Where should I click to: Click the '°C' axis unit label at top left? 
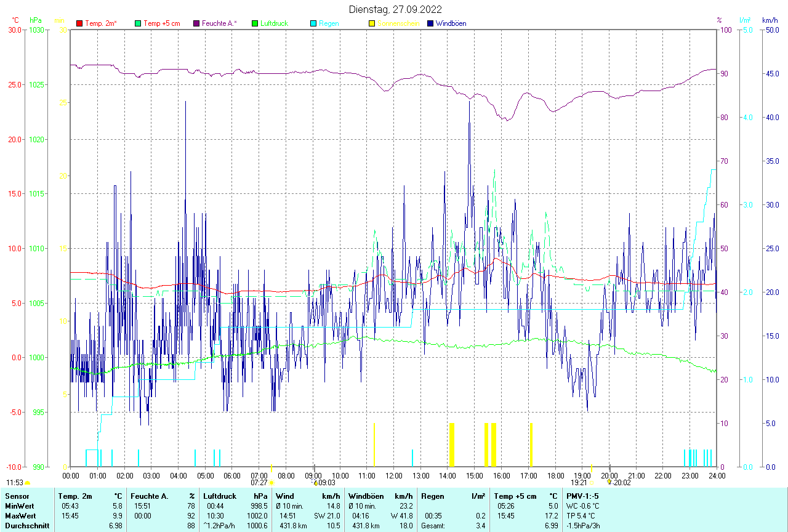tap(15, 20)
